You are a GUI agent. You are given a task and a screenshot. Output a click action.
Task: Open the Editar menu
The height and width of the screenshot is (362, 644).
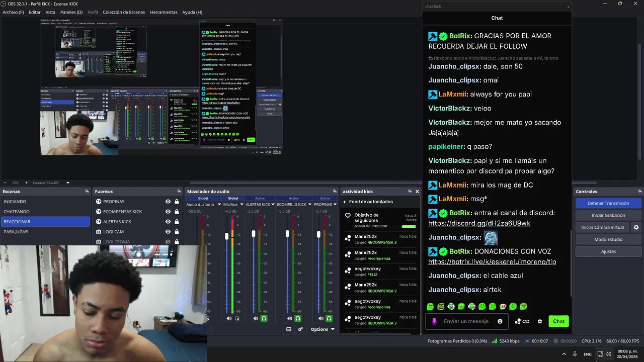pos(35,12)
